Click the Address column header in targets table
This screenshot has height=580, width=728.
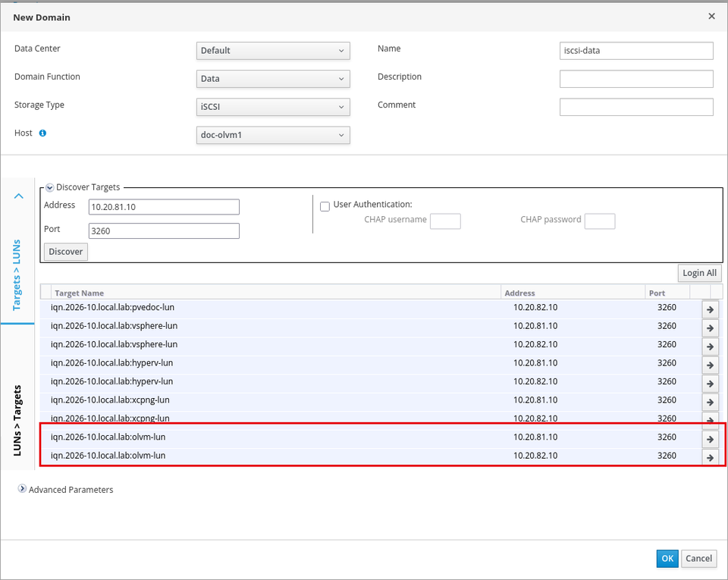(x=573, y=293)
